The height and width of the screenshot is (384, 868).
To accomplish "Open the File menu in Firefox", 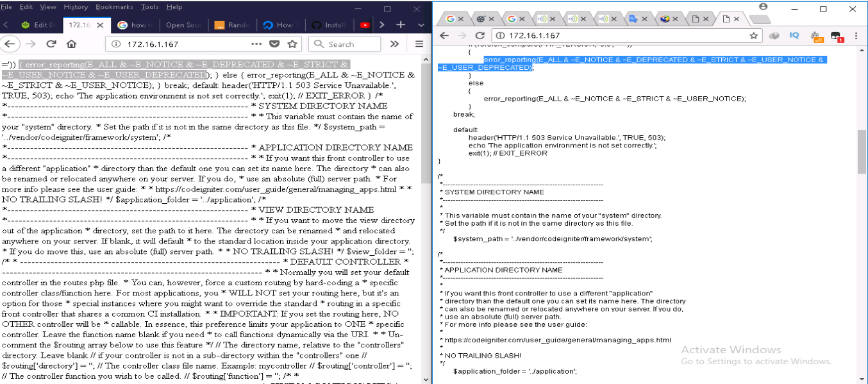I will 8,6.
